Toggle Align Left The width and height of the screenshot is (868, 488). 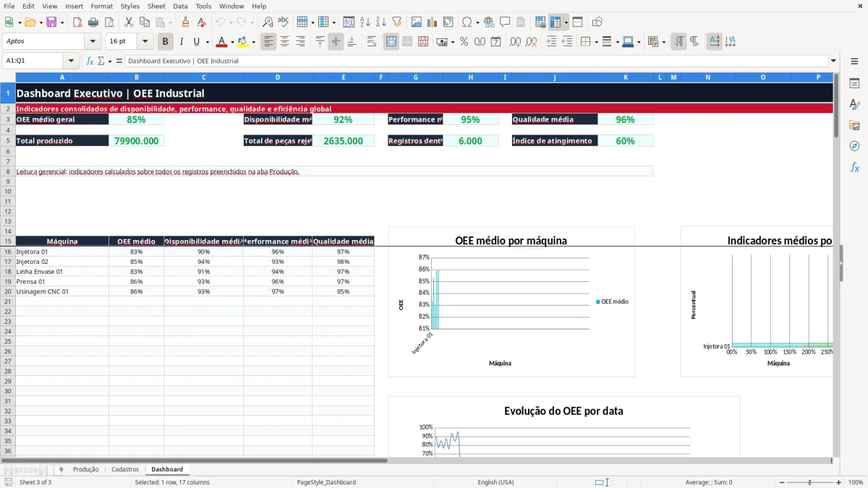tap(268, 42)
